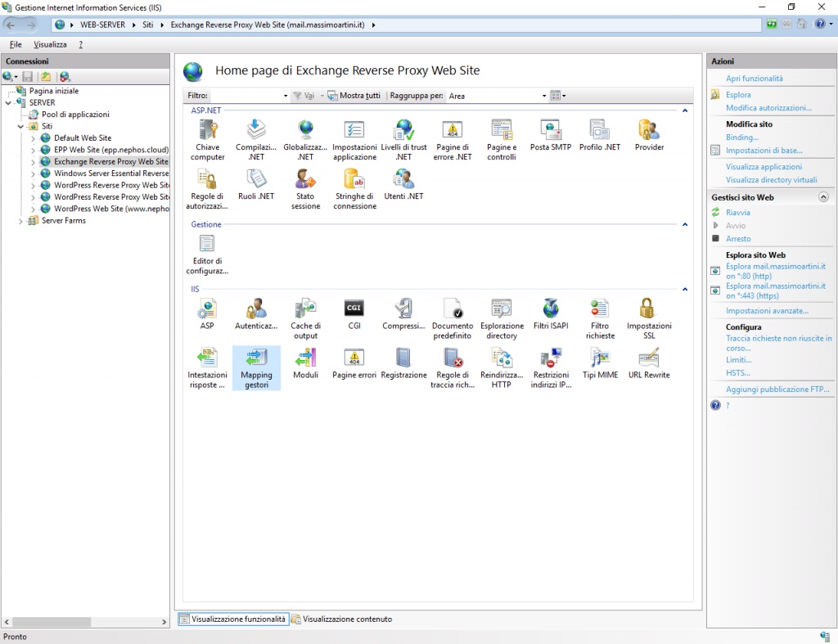Open URL Rewrite feature
Viewport: 838px width, 644px height.
tap(649, 363)
